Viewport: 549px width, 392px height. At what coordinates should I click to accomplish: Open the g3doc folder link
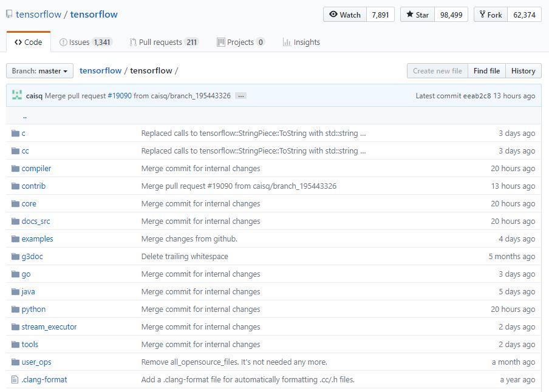pyautogui.click(x=32, y=257)
